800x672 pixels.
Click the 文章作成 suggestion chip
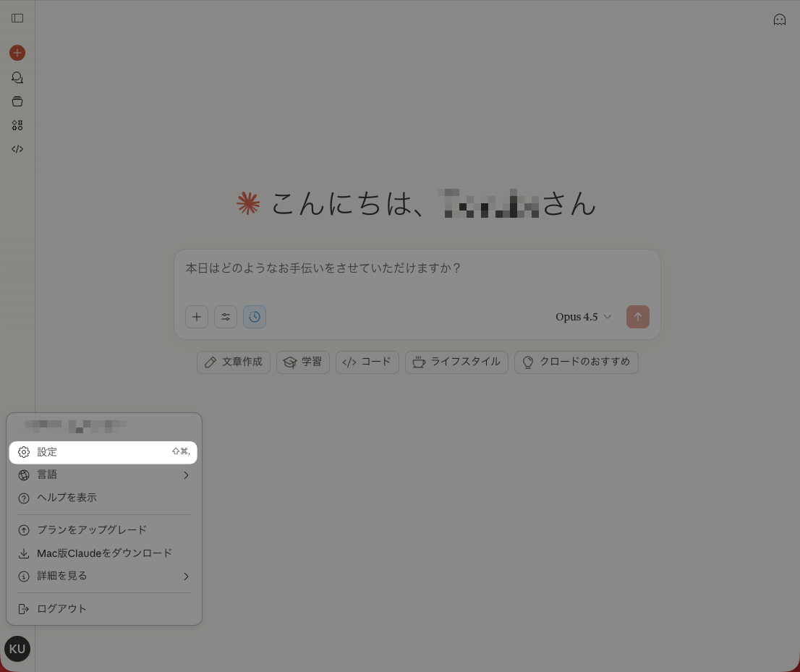pos(234,362)
